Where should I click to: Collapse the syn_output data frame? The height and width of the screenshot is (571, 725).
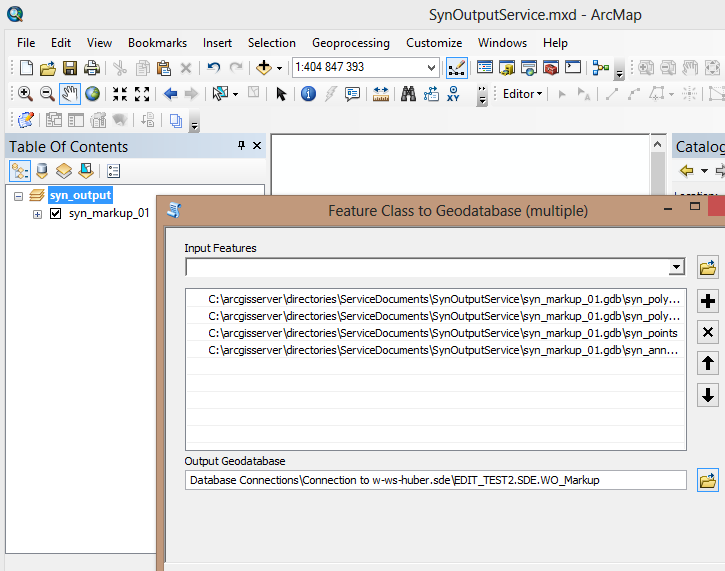coord(18,196)
